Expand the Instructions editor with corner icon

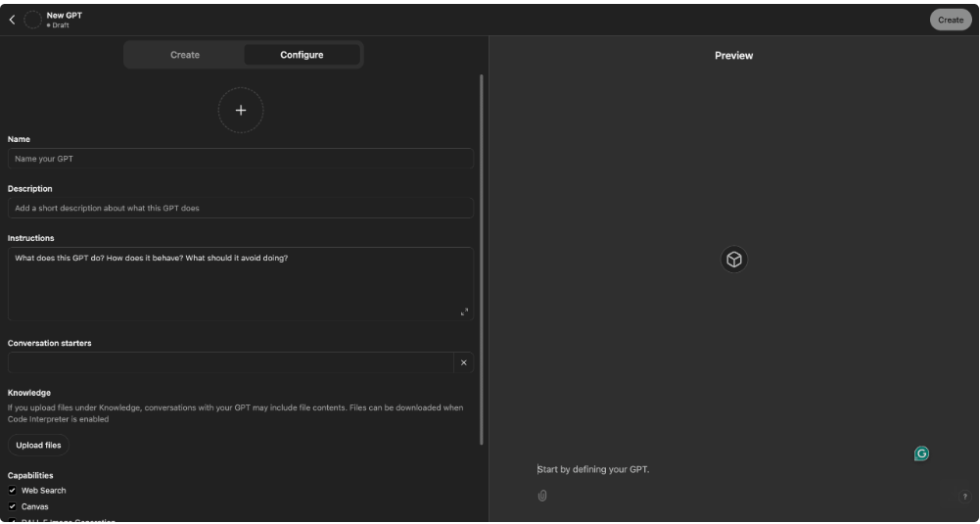[464, 311]
